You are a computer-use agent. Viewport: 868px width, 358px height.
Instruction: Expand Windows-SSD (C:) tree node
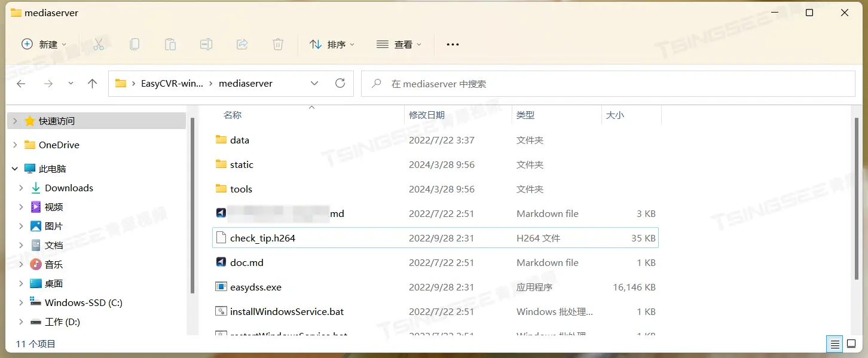coord(21,302)
